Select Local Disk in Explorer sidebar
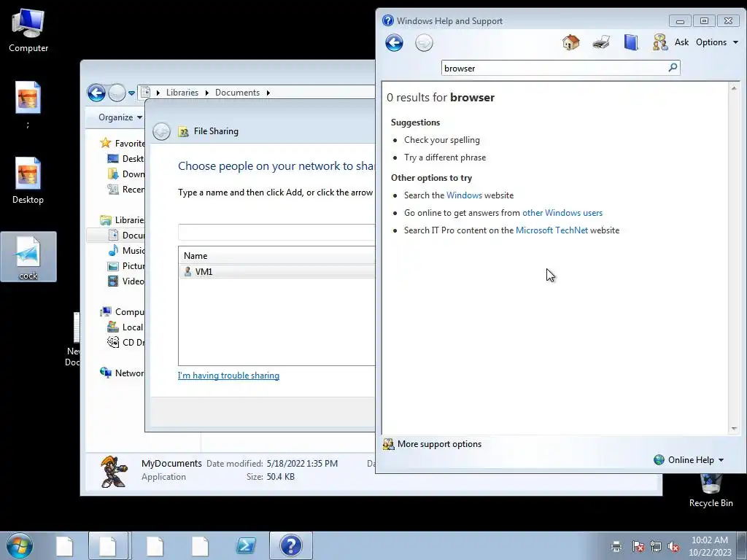Screen dimensions: 747x560 [x=125, y=327]
